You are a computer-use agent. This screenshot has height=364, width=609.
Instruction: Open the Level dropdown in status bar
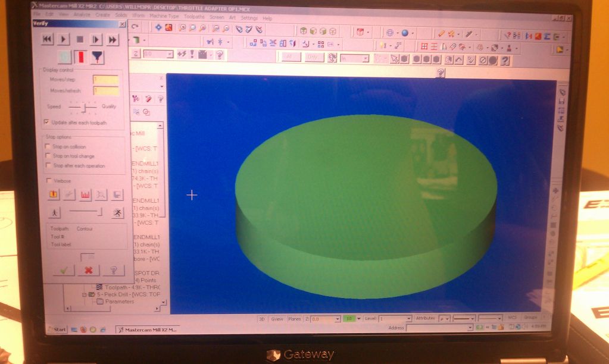pos(408,319)
